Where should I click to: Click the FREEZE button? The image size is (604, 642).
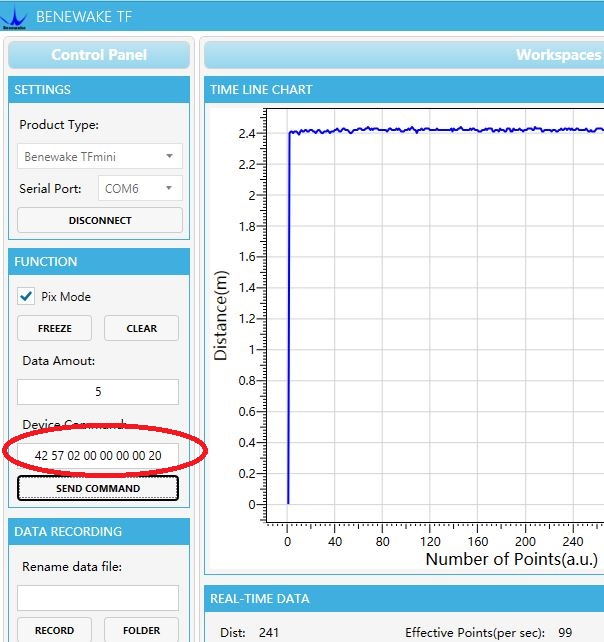point(54,328)
